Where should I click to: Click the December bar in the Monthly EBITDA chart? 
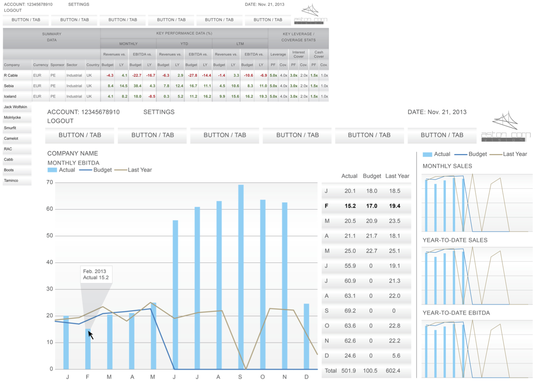(x=307, y=336)
